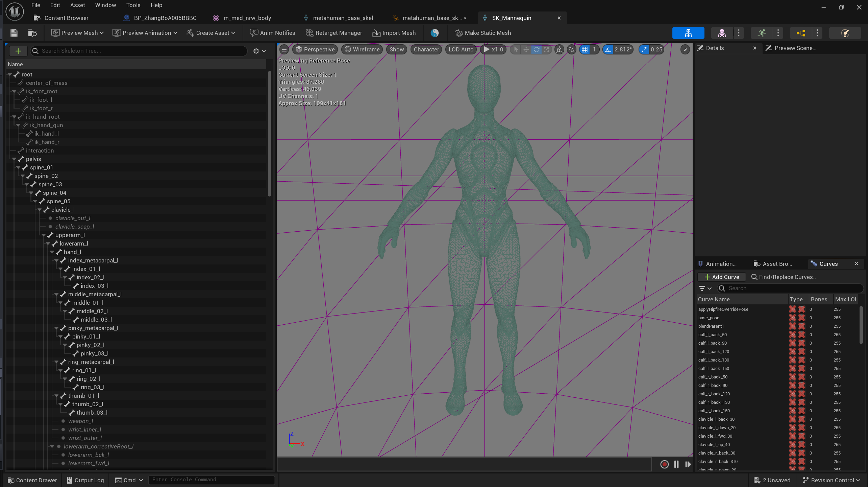Collapse the pelvis bone tree node
The image size is (868, 487).
pyautogui.click(x=14, y=159)
